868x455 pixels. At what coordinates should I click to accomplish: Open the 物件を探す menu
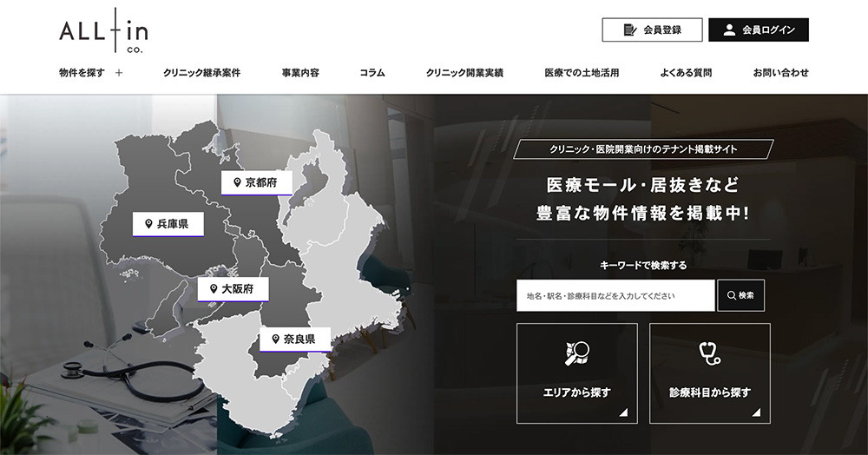tap(82, 73)
